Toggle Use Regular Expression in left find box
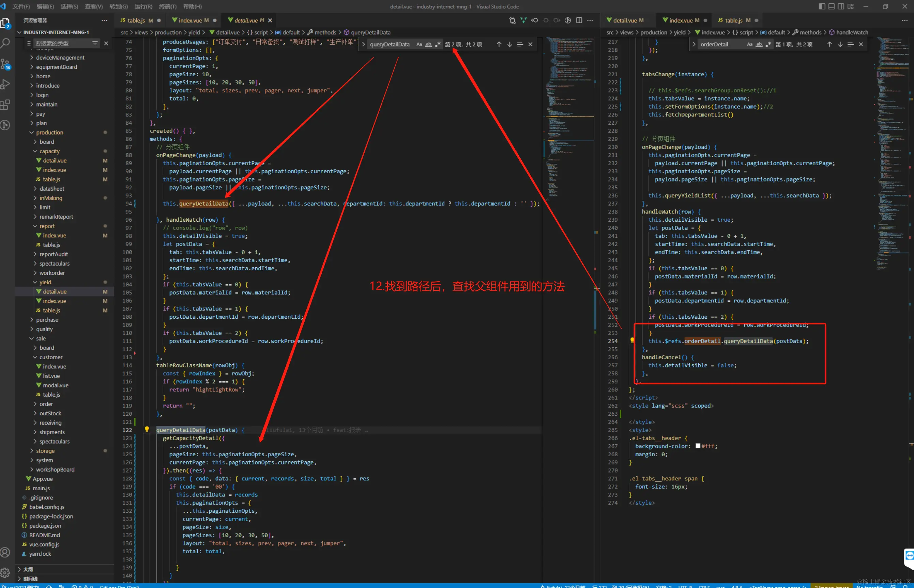 438,44
